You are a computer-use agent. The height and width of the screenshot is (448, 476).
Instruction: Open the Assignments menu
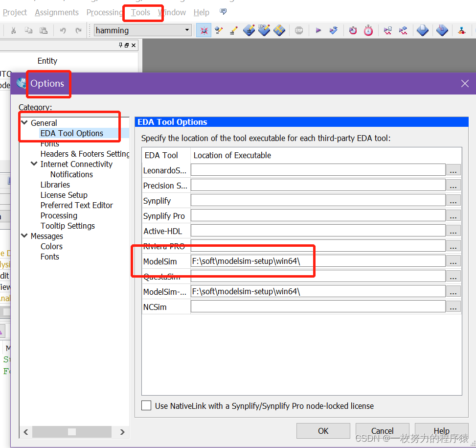pyautogui.click(x=57, y=12)
